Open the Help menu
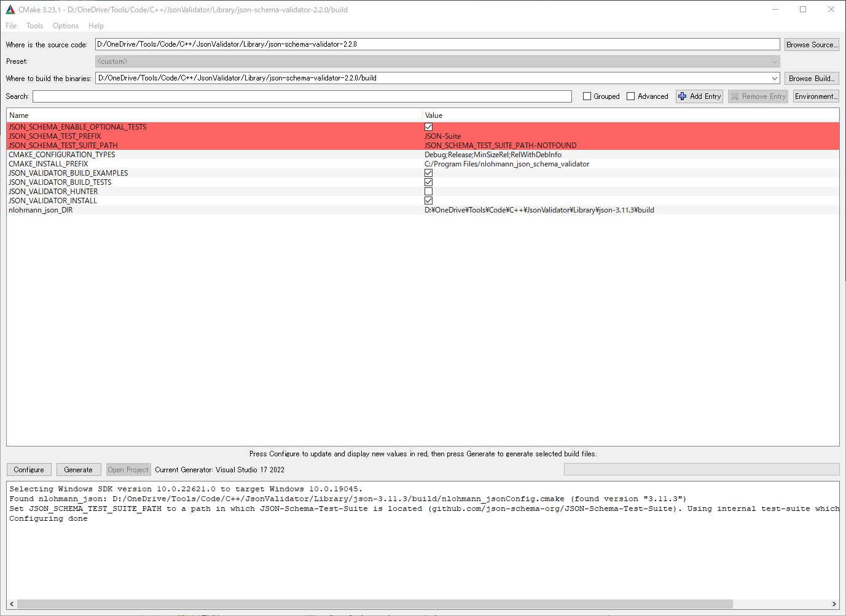Screen dimensions: 846x616 [96, 26]
